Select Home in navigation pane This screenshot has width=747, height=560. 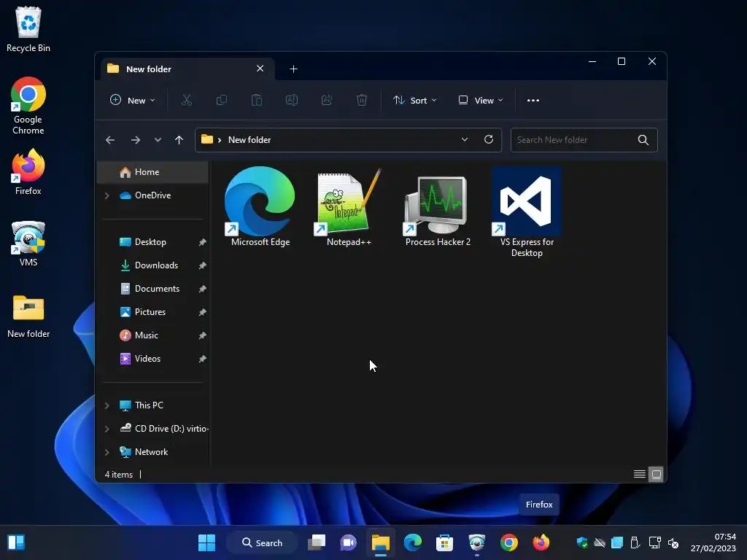coord(153,172)
